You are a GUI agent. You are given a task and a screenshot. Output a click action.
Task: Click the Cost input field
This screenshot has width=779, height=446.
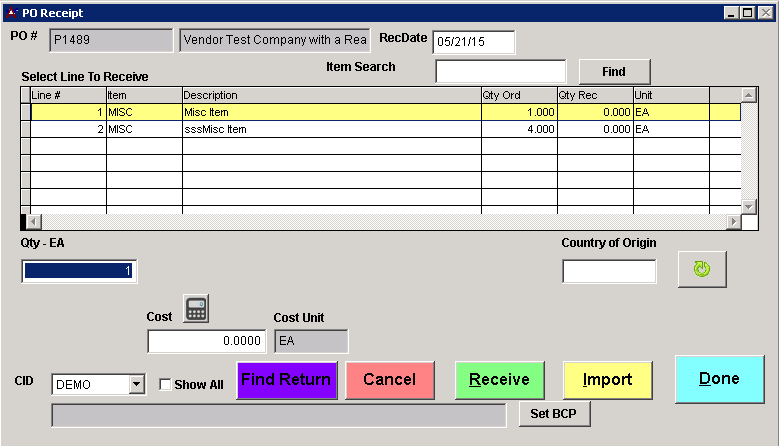(x=206, y=341)
